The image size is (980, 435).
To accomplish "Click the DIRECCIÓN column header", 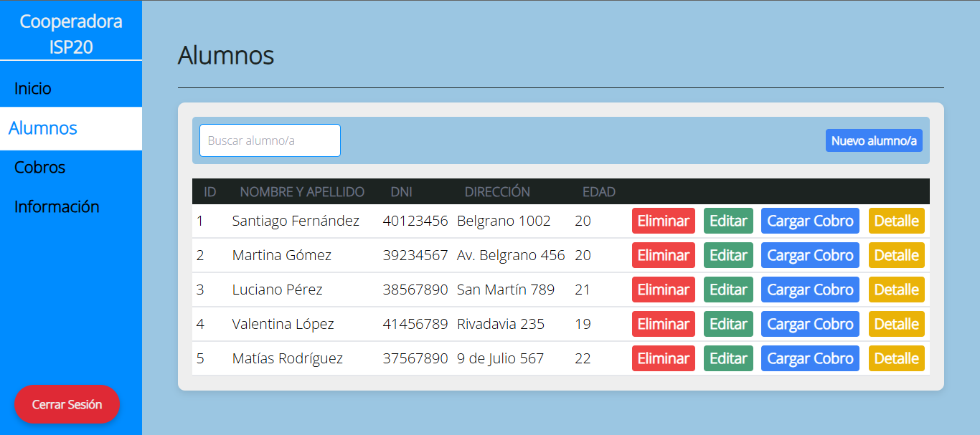I will [x=497, y=192].
